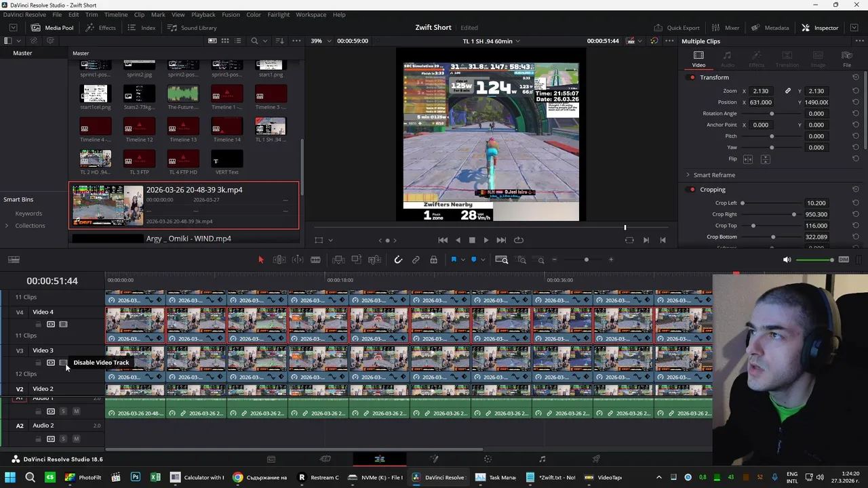Screen dimensions: 868x488
Task: Open the Fairlight menu
Action: coord(279,14)
